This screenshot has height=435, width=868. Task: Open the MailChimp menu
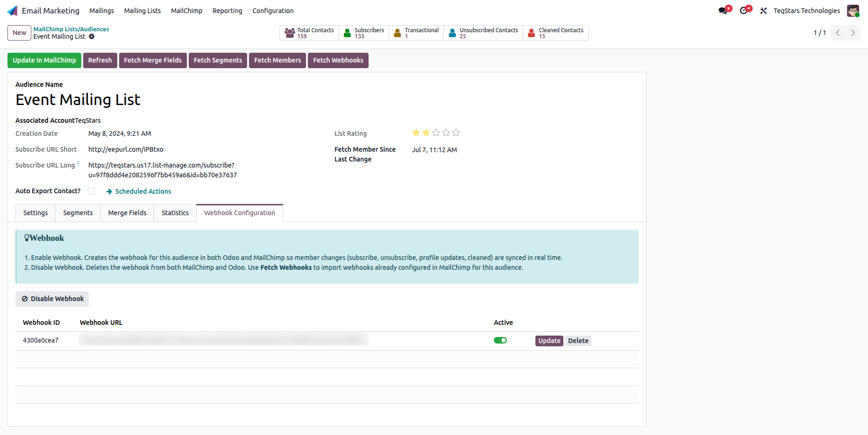186,11
